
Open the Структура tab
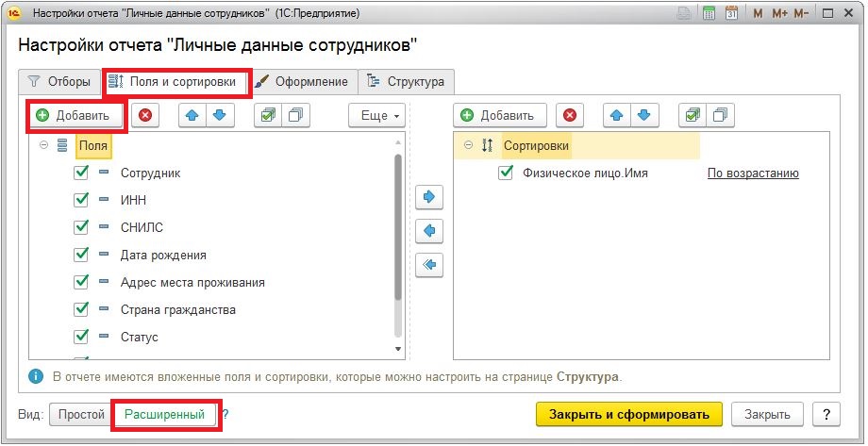pyautogui.click(x=407, y=82)
